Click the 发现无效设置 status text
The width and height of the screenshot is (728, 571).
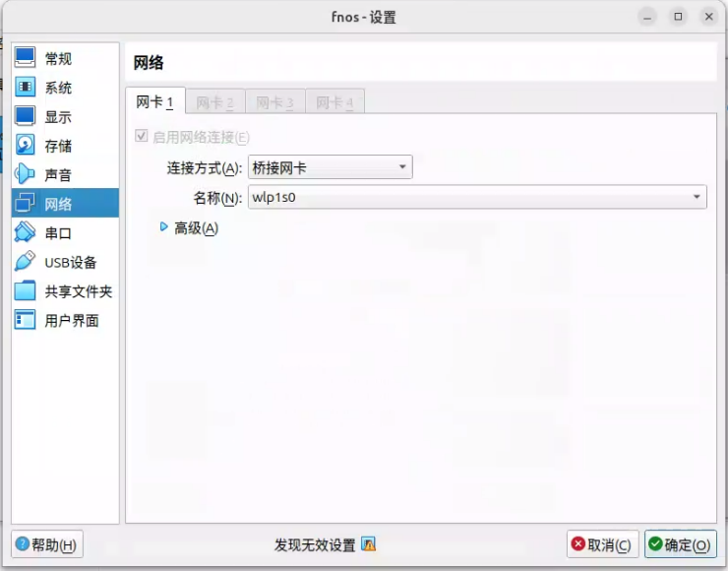coord(315,544)
